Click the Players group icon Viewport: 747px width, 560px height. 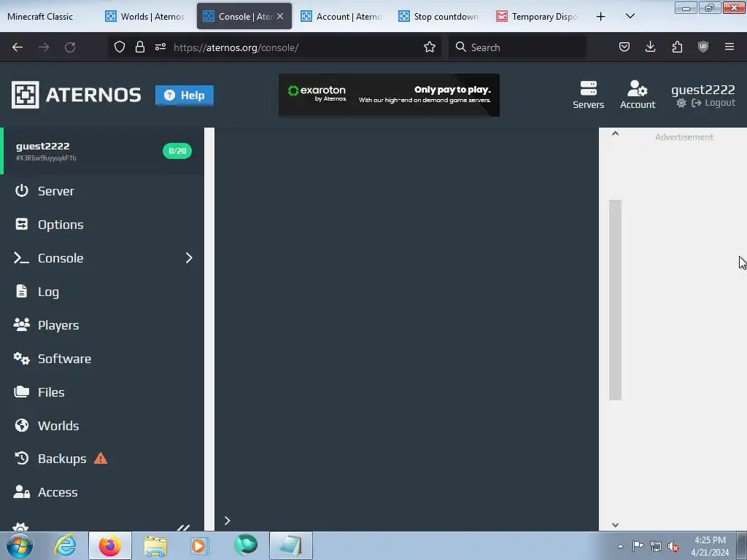[x=21, y=324]
